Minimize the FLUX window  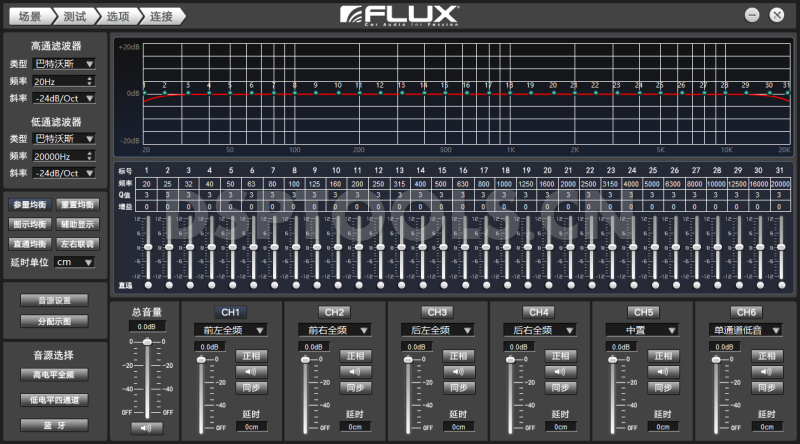pos(752,15)
